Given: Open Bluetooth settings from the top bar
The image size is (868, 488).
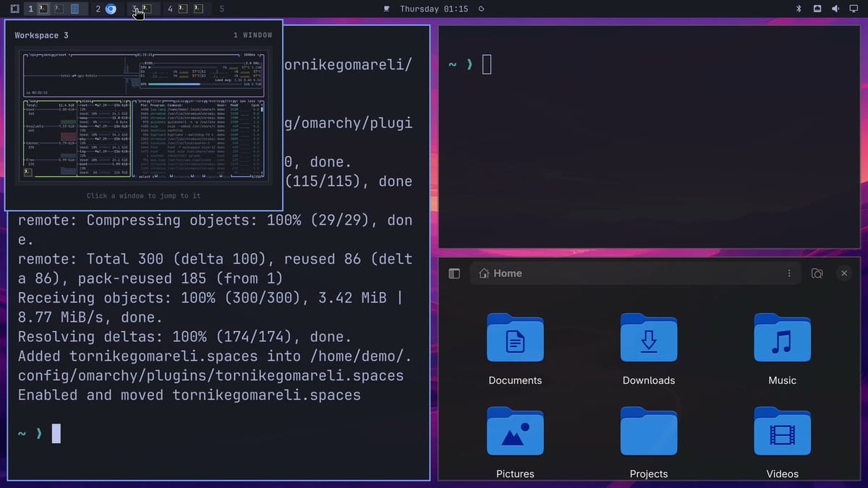Looking at the screenshot, I should pos(799,9).
